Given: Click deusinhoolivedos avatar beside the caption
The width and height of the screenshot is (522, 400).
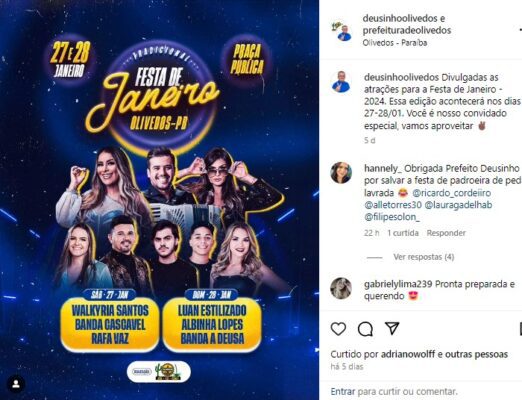Looking at the screenshot, I should click(x=341, y=82).
